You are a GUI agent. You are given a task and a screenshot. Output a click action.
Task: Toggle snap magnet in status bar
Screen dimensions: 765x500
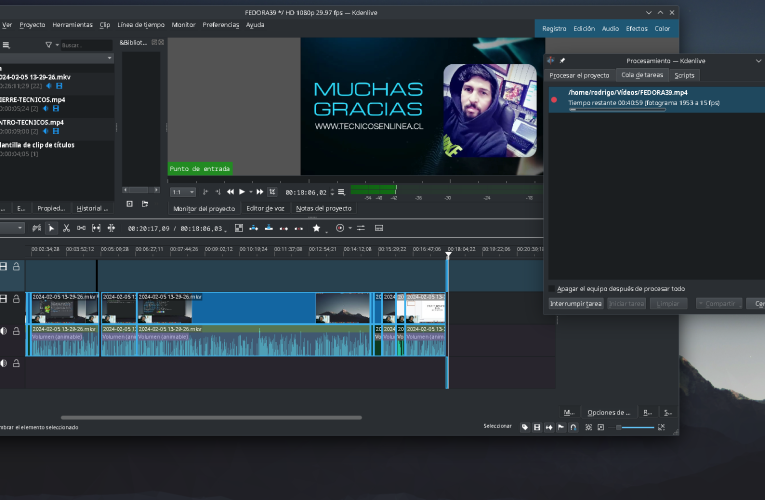(574, 427)
